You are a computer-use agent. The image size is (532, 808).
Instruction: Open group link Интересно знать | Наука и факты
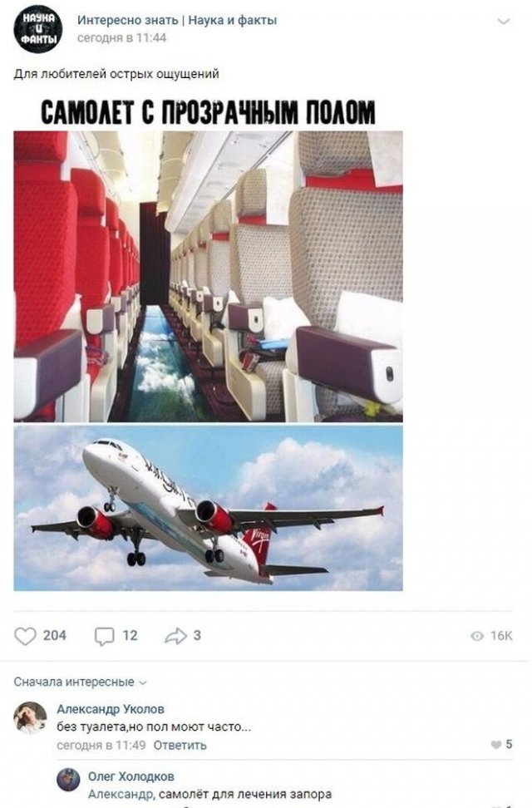click(x=177, y=21)
